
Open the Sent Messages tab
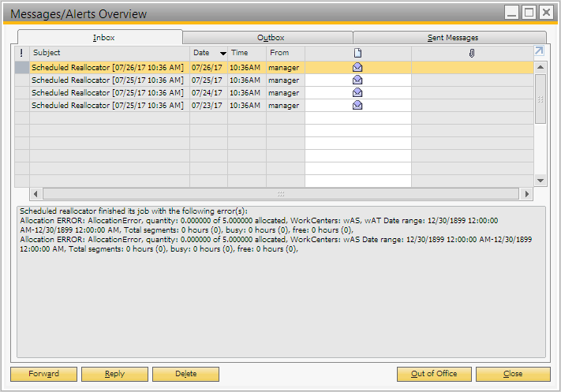pos(449,37)
